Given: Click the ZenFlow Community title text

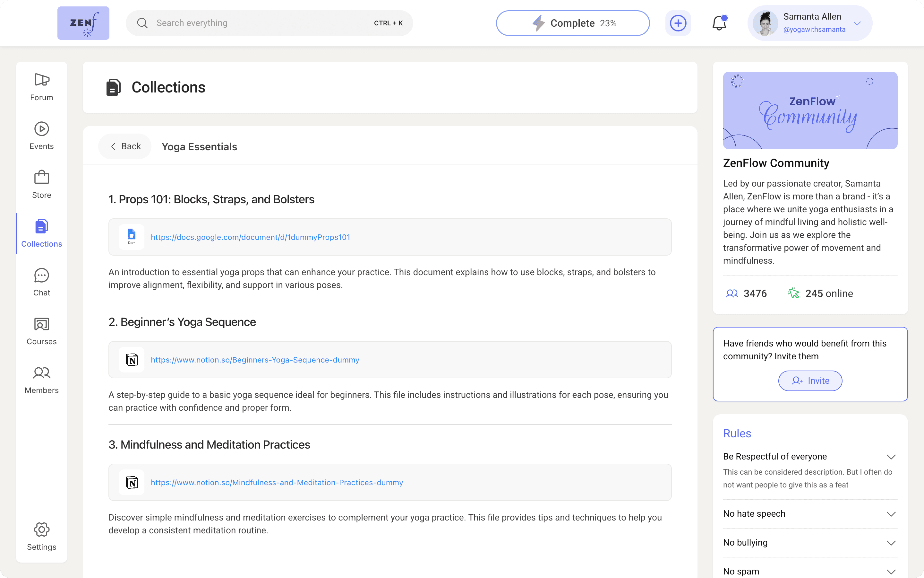Looking at the screenshot, I should [776, 163].
